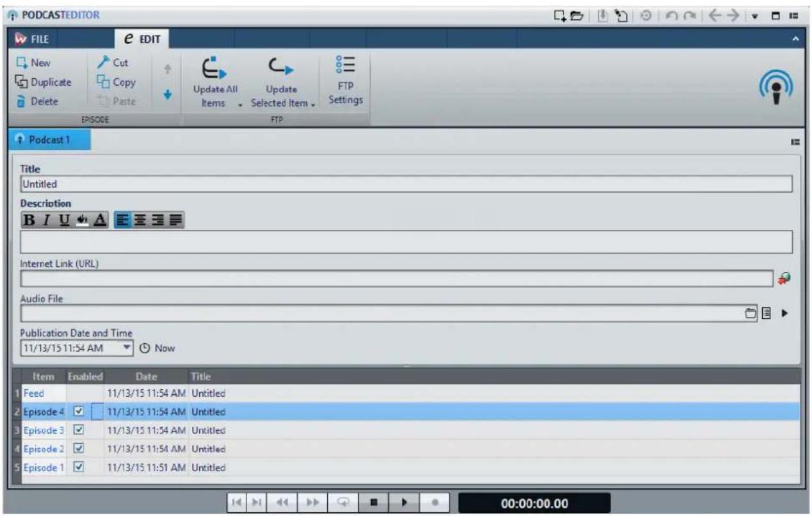Viewport: 812px width, 516px height.
Task: Pick the description font color
Action: coord(99,220)
